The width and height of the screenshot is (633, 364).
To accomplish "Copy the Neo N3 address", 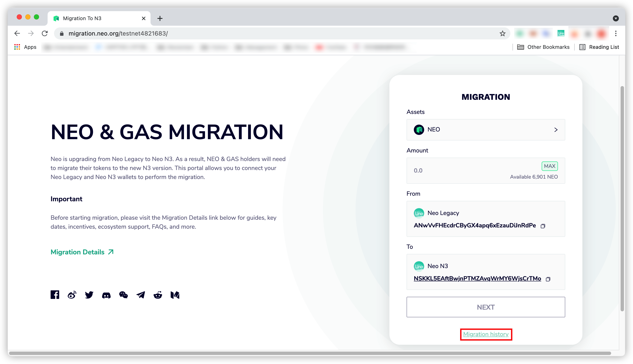I will [x=548, y=279].
